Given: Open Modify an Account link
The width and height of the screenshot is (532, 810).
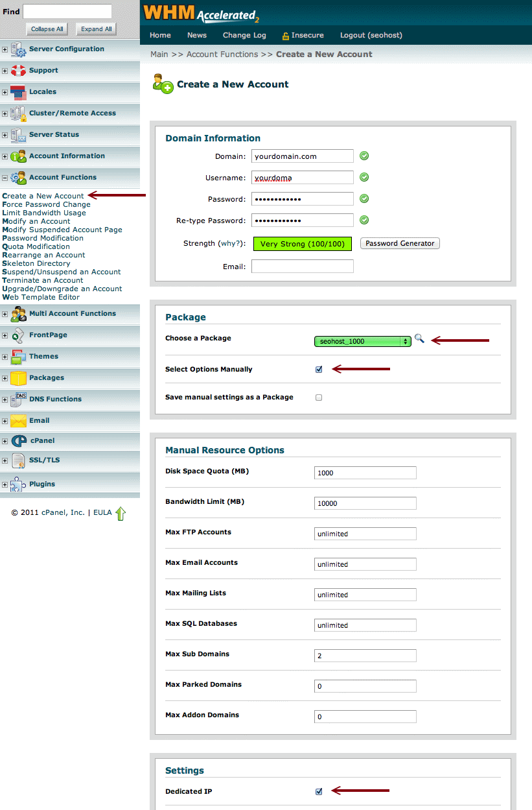Looking at the screenshot, I should [36, 221].
